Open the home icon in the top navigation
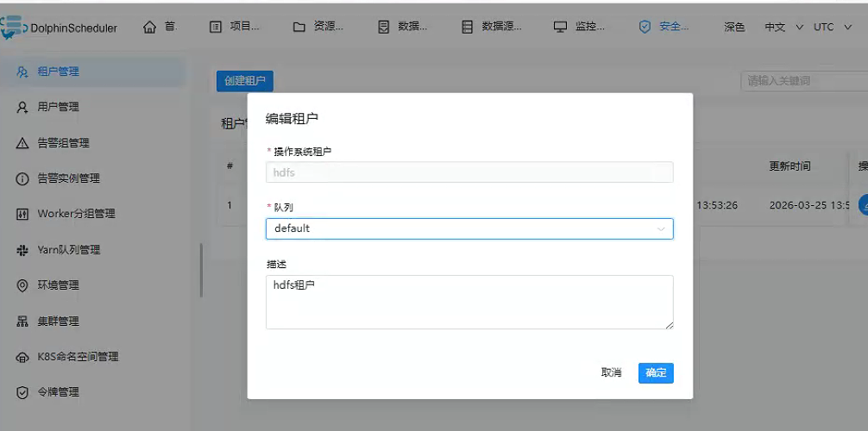This screenshot has width=868, height=431. tap(149, 27)
